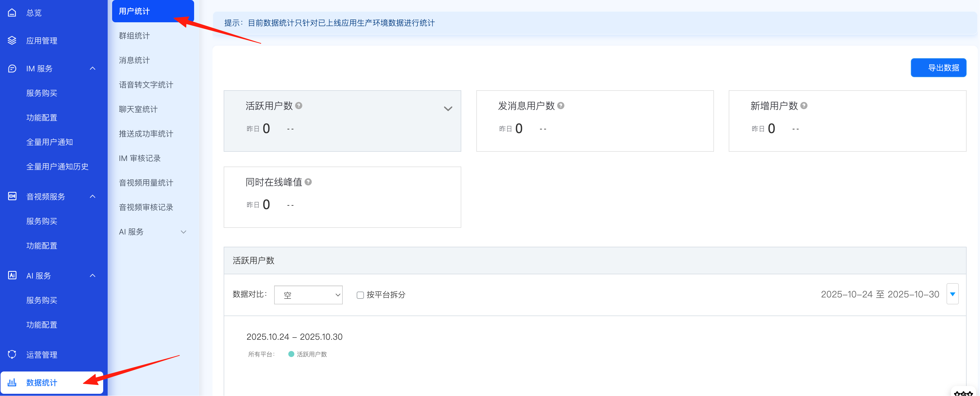Click the AI 服务 icon in main sidebar
The image size is (980, 396).
coord(12,275)
